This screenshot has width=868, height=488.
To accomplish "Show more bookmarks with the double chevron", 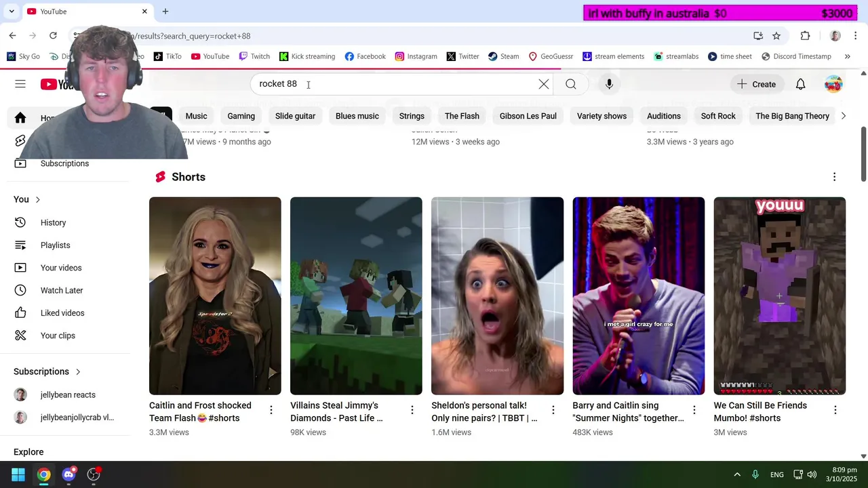I will click(x=847, y=56).
